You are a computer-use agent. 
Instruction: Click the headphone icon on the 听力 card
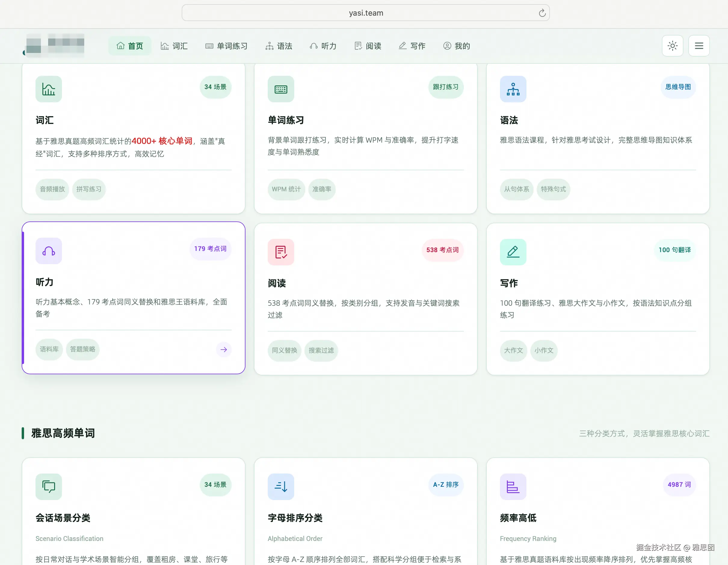click(x=49, y=251)
